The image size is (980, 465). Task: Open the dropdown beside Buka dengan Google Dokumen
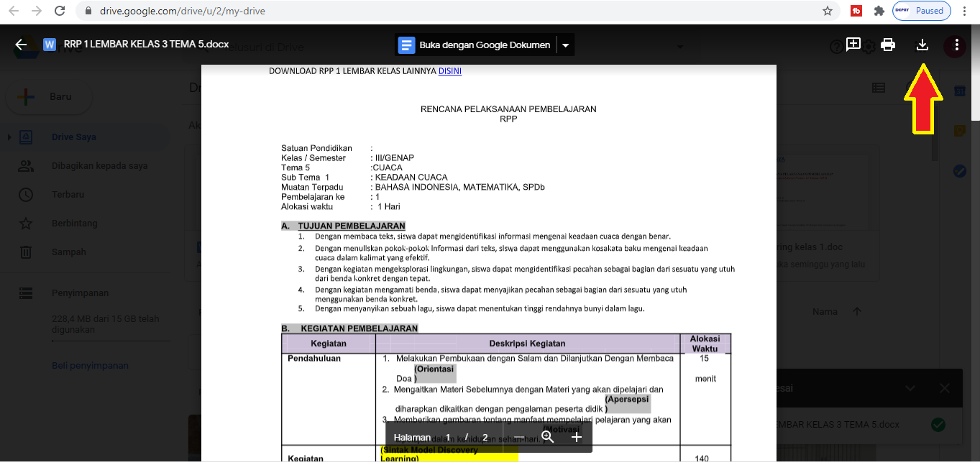click(565, 45)
